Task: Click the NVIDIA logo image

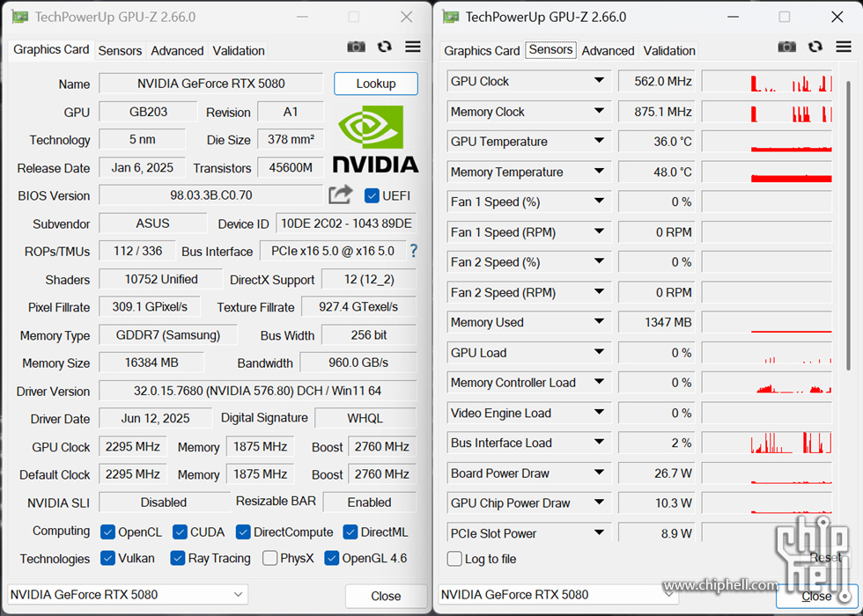Action: (x=375, y=139)
